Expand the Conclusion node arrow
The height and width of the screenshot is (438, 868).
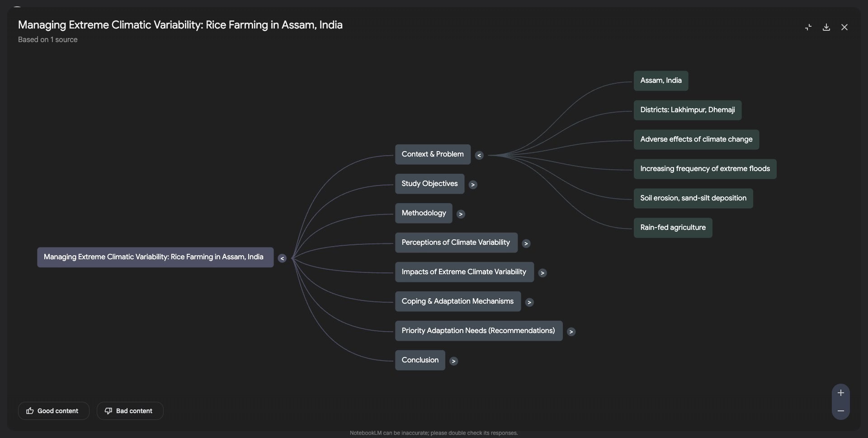click(453, 361)
